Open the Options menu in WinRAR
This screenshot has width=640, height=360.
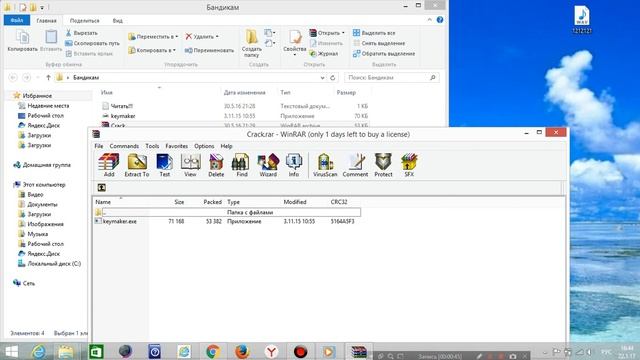tap(204, 146)
